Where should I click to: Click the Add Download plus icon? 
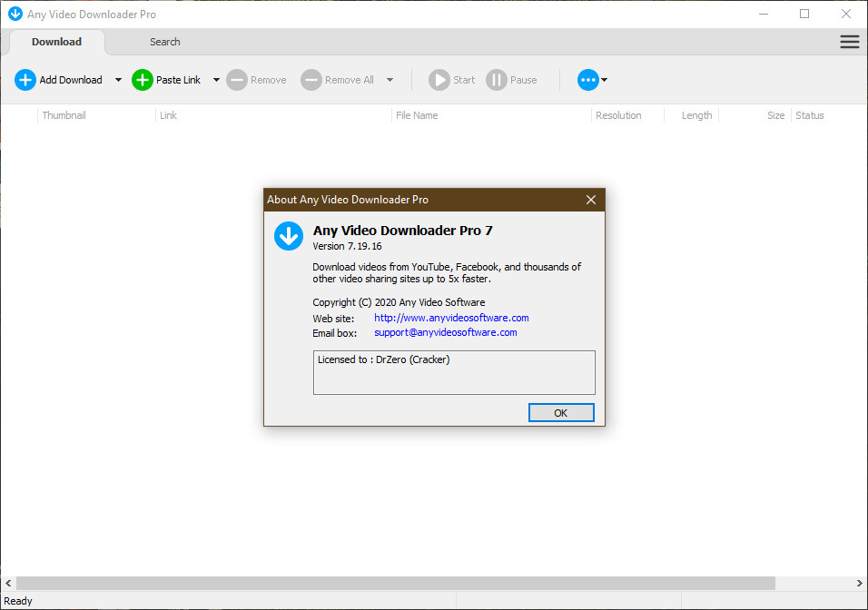[x=25, y=80]
